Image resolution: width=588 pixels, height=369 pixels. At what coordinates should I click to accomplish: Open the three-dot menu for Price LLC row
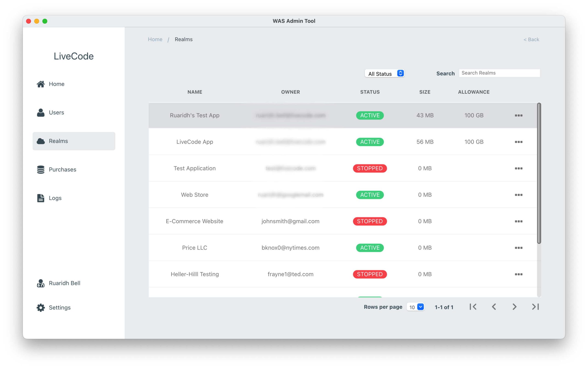[518, 248]
